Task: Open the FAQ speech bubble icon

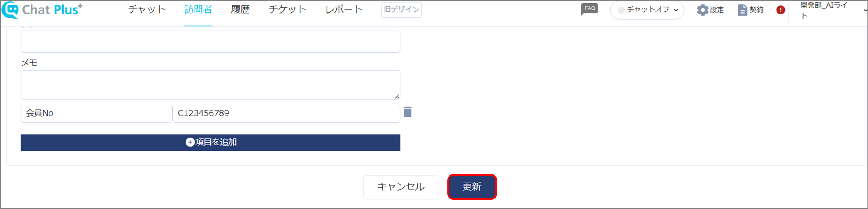Action: tap(589, 9)
